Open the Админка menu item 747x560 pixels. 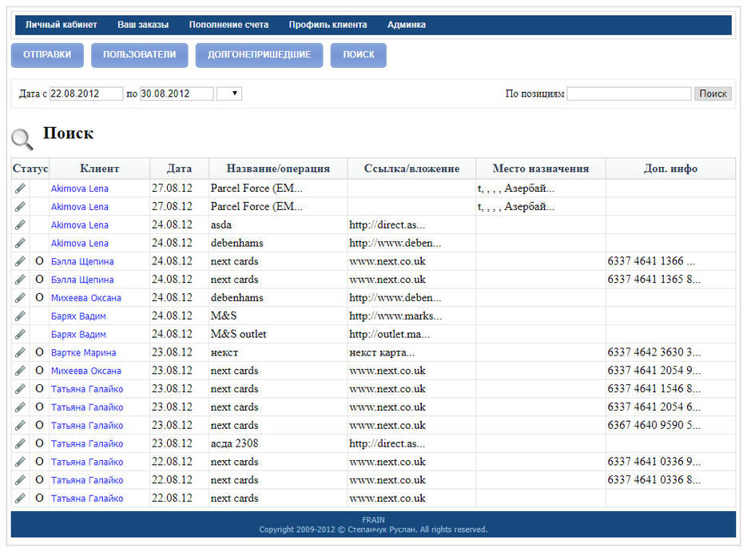(x=407, y=25)
